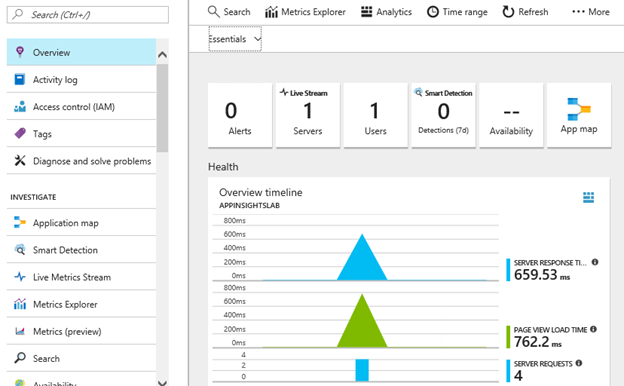Click the Application map icon in sidebar
This screenshot has height=386, width=624.
(x=20, y=222)
